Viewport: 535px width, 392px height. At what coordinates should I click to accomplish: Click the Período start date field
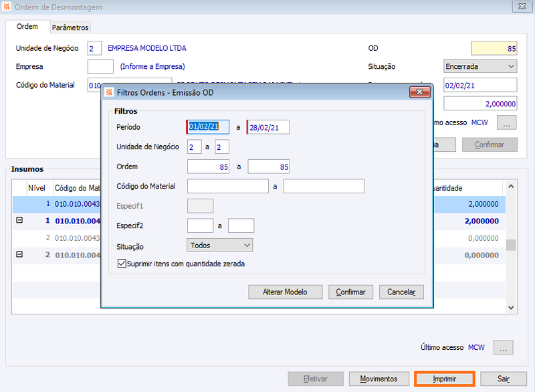[208, 127]
